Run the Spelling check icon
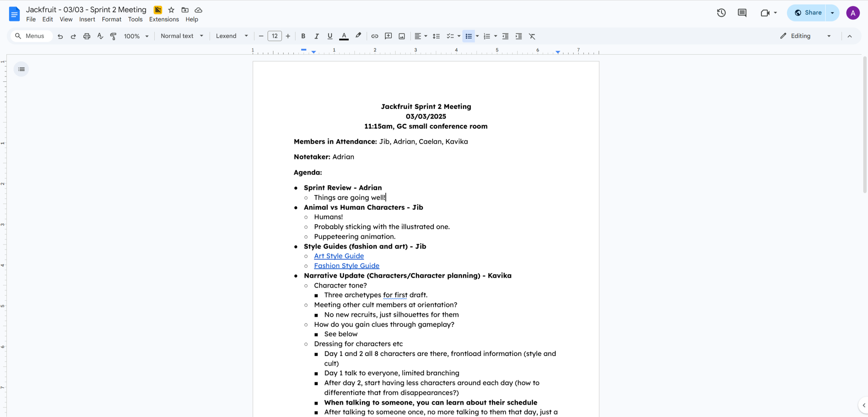Image resolution: width=868 pixels, height=417 pixels. (x=100, y=36)
